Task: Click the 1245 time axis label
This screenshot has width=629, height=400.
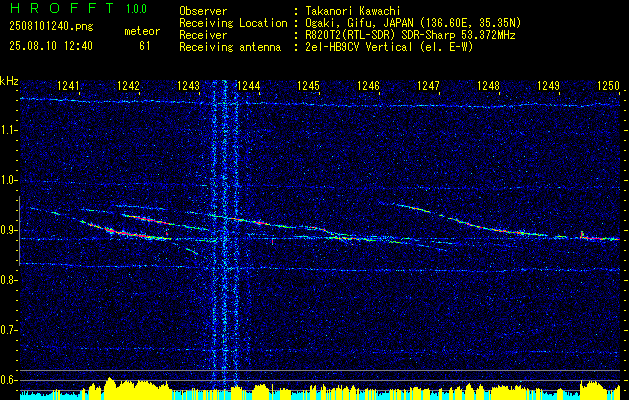Action: [308, 85]
